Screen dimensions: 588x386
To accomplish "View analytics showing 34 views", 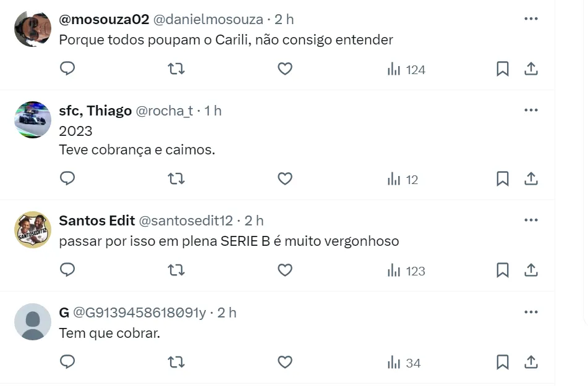I will pos(404,363).
